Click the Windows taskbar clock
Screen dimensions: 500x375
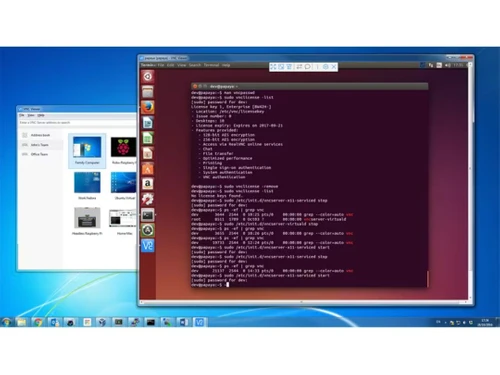(485, 322)
